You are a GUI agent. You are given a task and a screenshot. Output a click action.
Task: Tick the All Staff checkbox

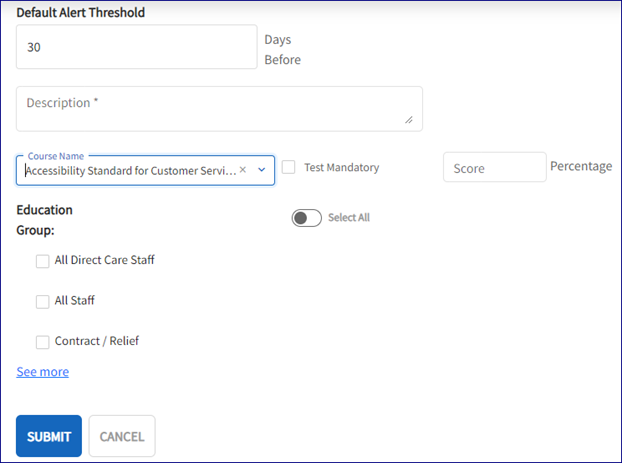[x=42, y=301]
